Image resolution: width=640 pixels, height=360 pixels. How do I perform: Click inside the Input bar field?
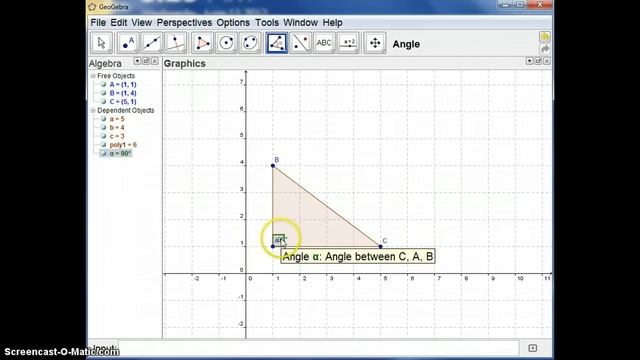318,348
